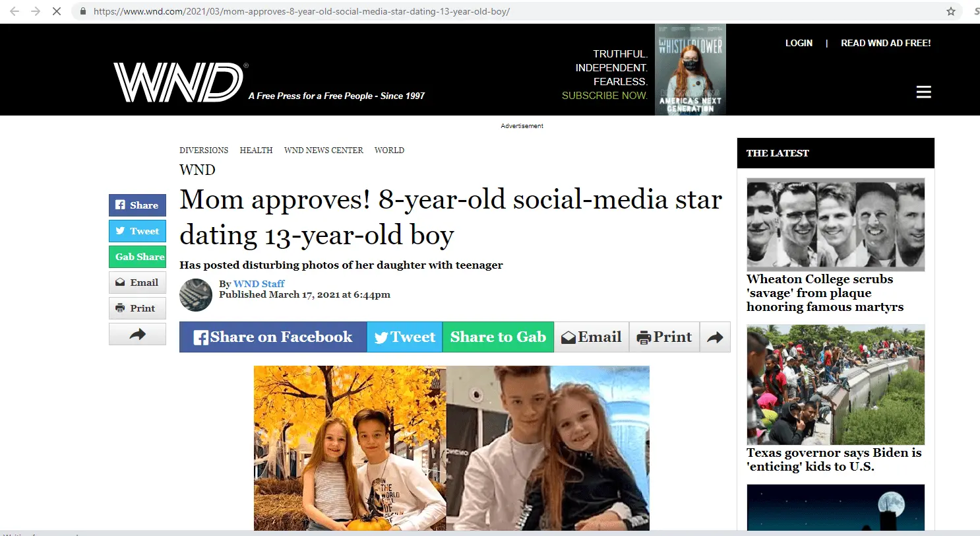
Task: Open the Wheaton College martyrs story thumbnail
Action: tap(835, 224)
